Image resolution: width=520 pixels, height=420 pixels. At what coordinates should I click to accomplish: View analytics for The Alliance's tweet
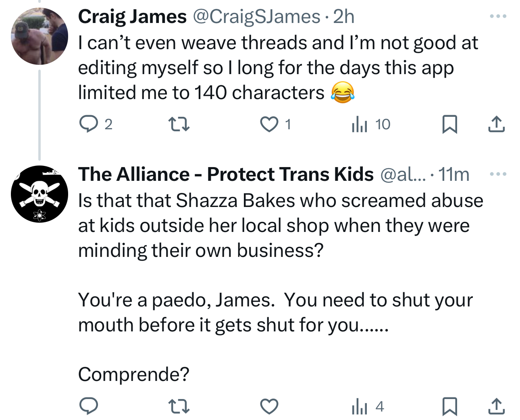point(360,406)
